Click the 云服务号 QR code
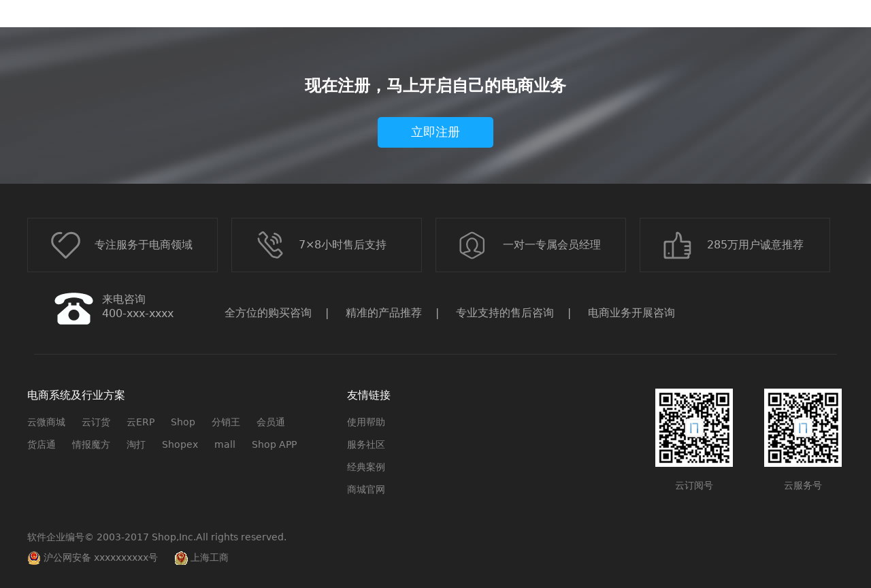The height and width of the screenshot is (588, 871). tap(803, 428)
